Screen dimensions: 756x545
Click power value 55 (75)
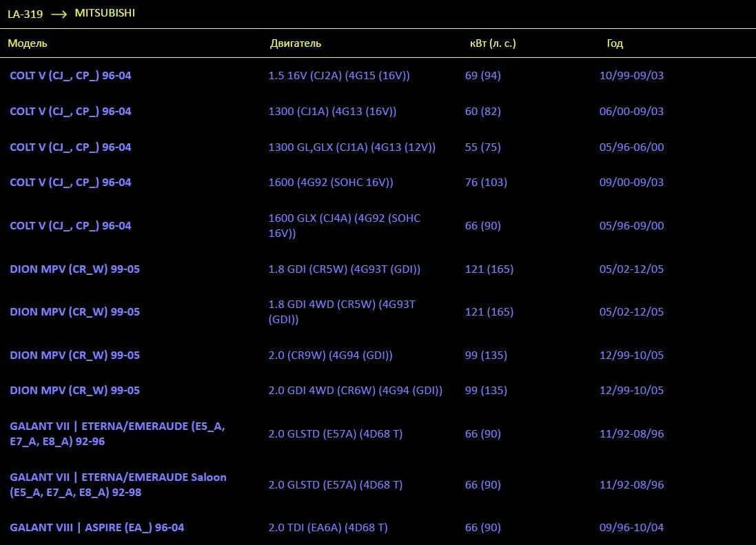482,147
